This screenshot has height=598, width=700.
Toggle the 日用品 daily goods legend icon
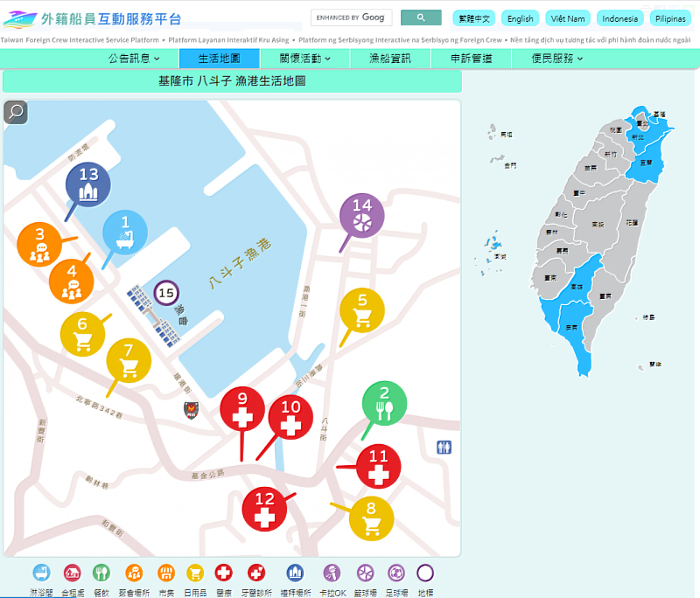[194, 573]
